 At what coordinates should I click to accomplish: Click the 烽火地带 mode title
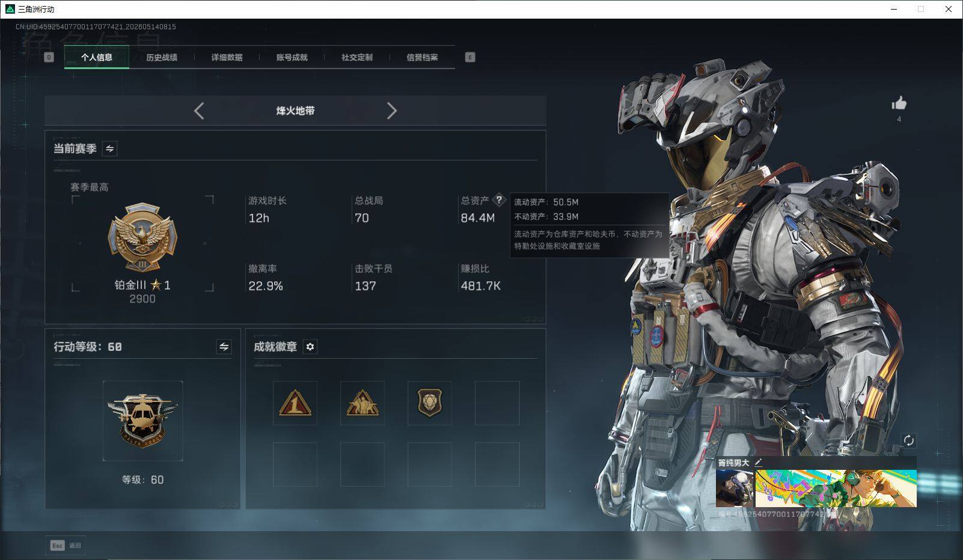click(x=295, y=111)
